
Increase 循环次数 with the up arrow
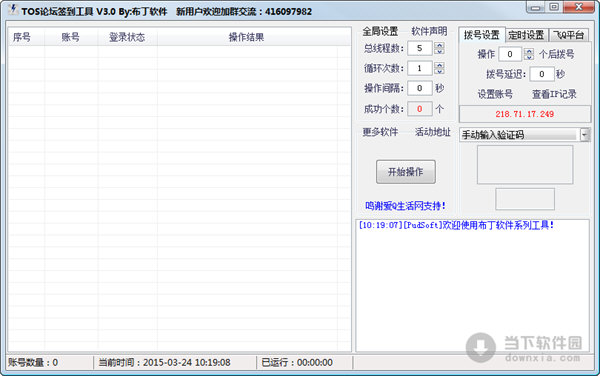point(439,65)
